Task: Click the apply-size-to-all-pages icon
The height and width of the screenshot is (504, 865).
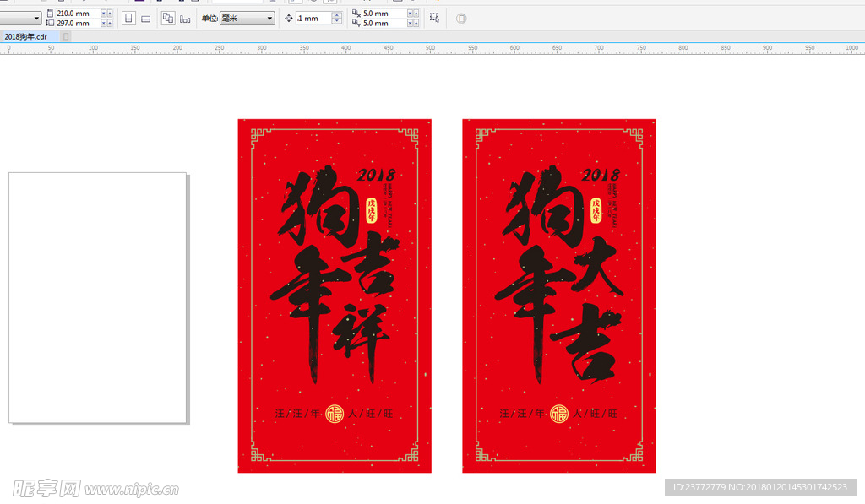Action: 166,18
